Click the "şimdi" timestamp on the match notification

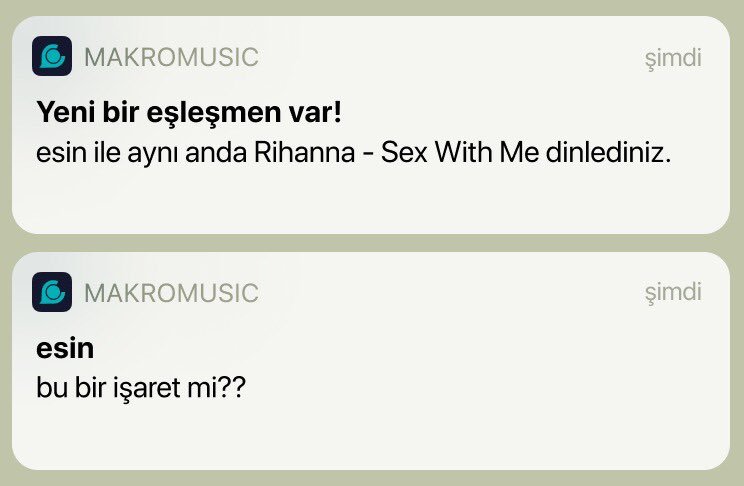coord(673,58)
